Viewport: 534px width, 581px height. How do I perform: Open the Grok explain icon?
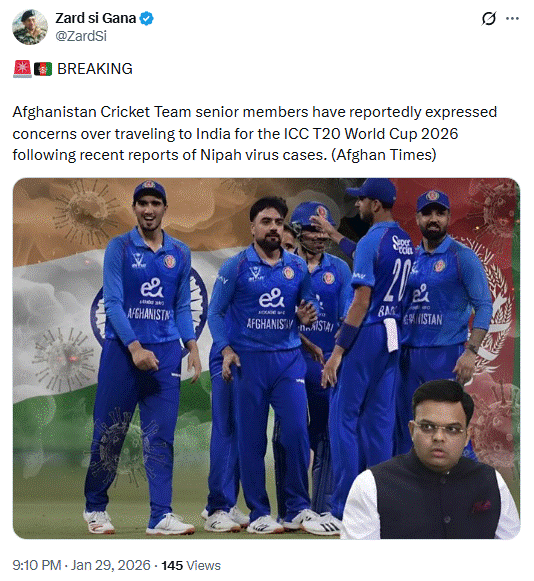point(488,19)
